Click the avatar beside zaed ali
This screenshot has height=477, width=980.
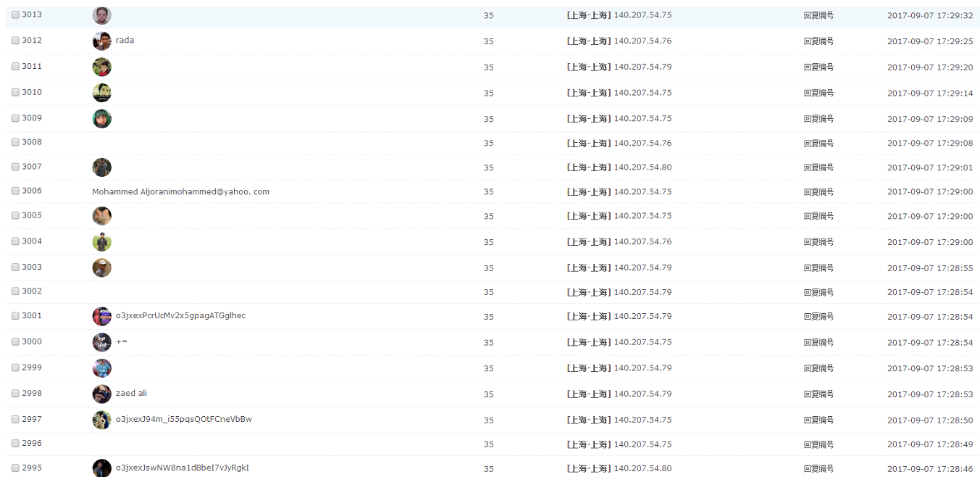click(101, 394)
